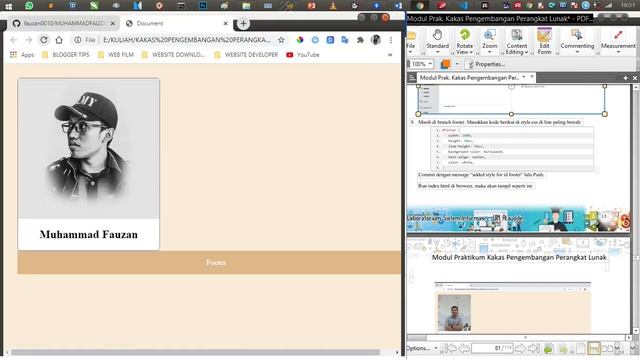640x360 pixels.
Task: Open the Chrome profile avatar
Action: pos(376,40)
